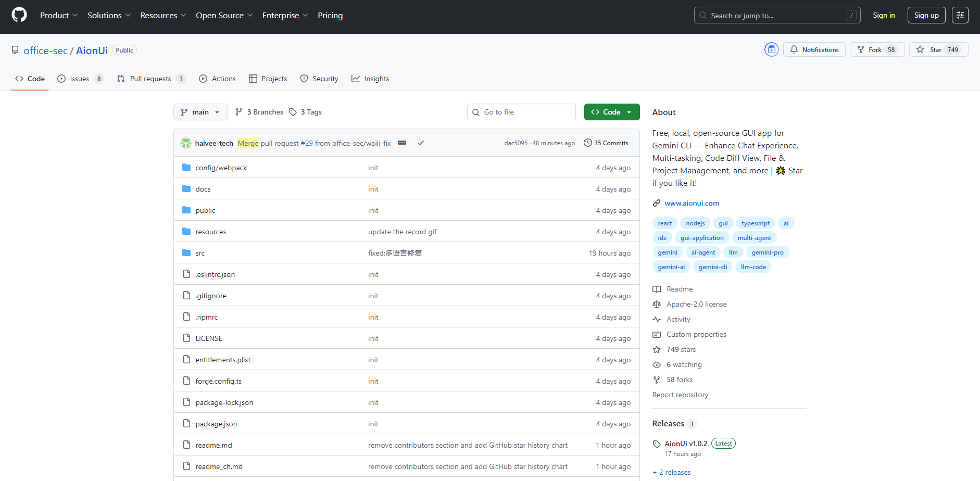Switch to the Issues tab

click(80, 79)
